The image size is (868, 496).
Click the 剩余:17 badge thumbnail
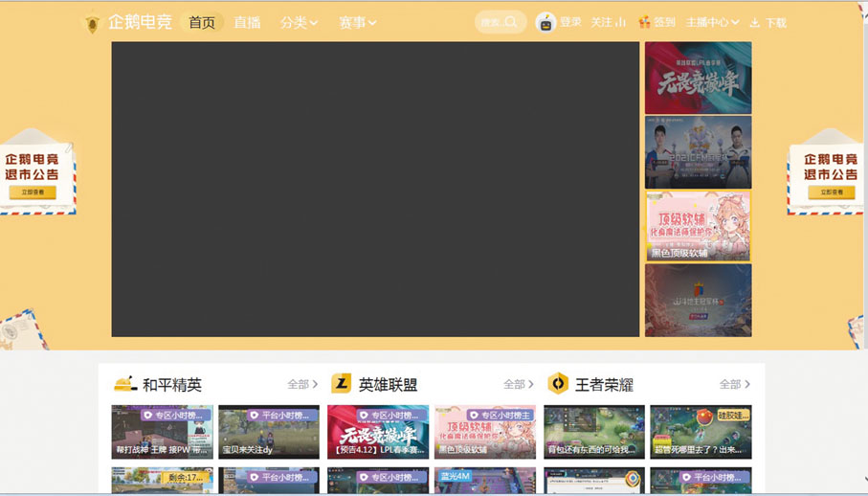click(x=162, y=480)
